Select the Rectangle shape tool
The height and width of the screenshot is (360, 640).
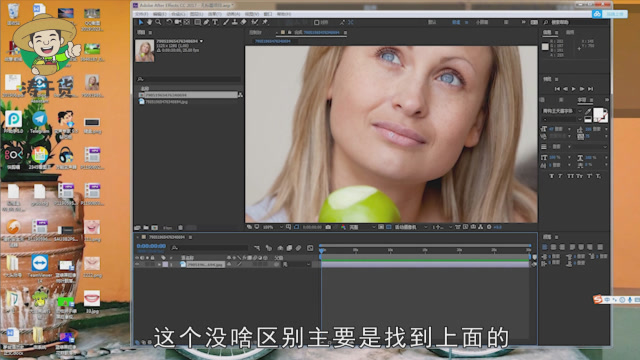[x=198, y=22]
